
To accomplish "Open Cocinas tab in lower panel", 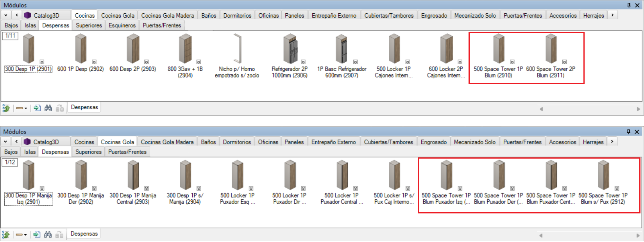I will [x=84, y=142].
